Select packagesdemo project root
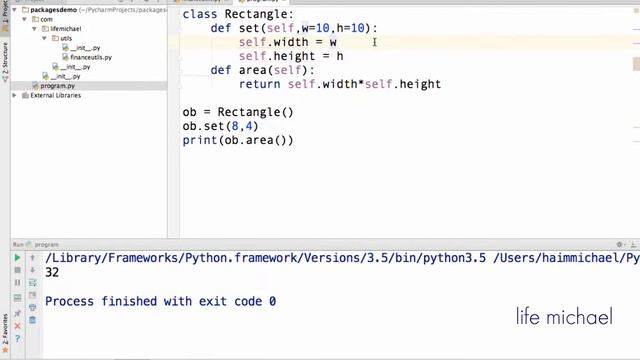 tap(53, 9)
